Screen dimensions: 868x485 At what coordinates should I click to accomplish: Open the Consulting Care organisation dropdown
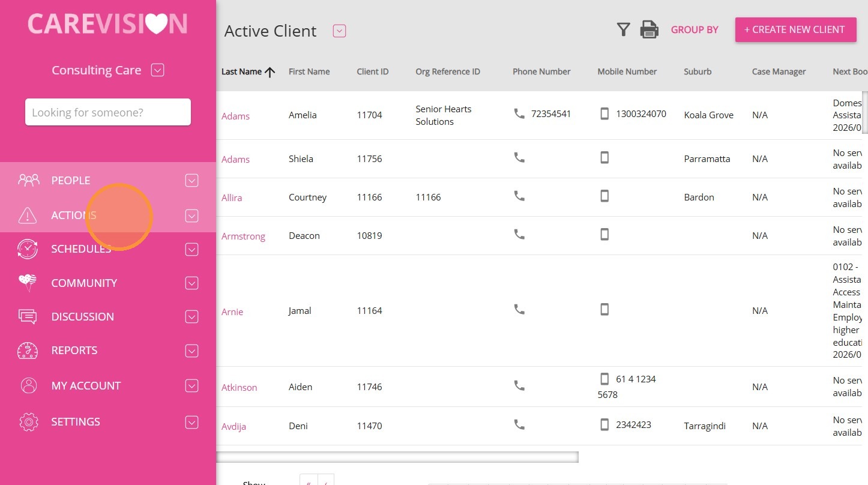pyautogui.click(x=157, y=70)
